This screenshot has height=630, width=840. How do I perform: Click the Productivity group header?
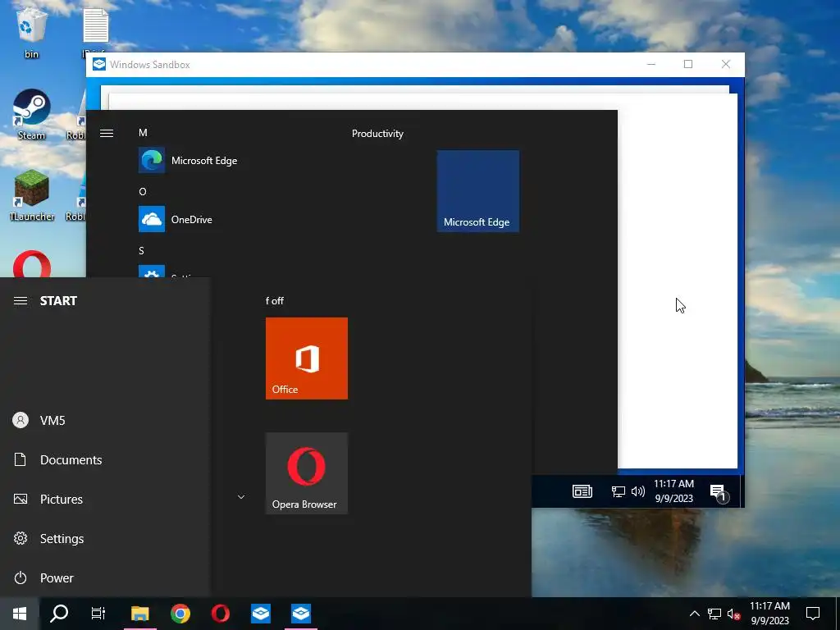pos(377,134)
